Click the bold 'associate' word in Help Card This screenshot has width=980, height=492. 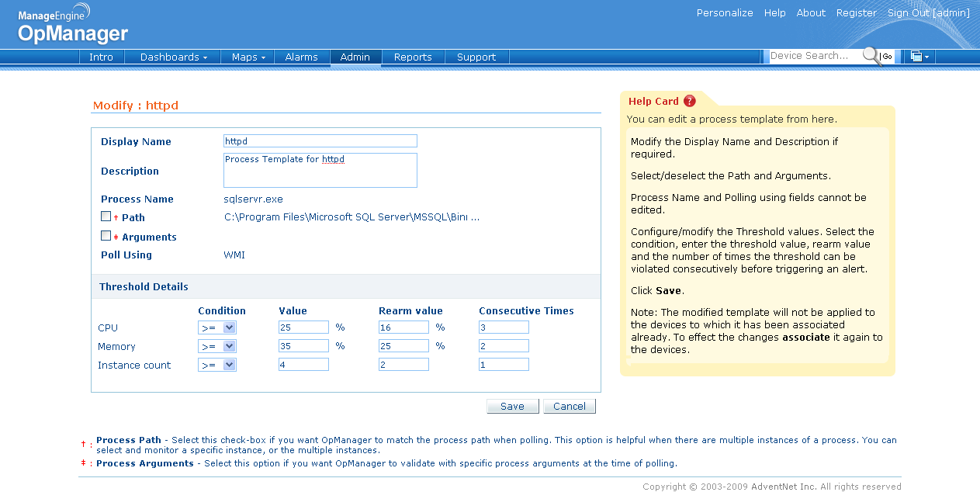(805, 338)
